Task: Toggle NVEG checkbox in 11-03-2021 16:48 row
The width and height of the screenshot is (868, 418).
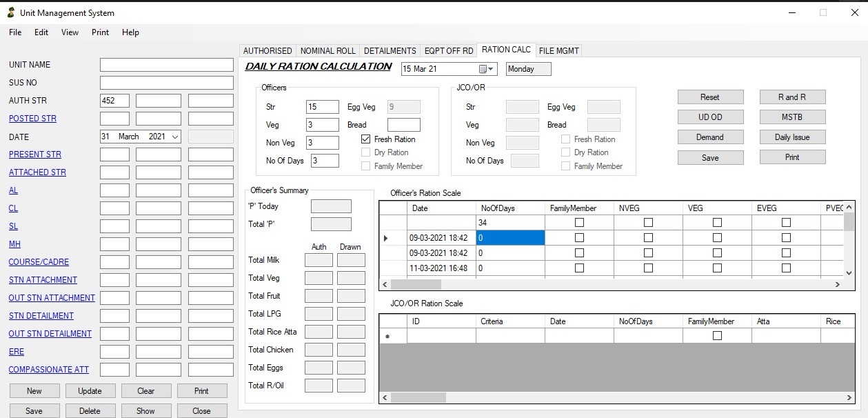Action: click(x=648, y=268)
